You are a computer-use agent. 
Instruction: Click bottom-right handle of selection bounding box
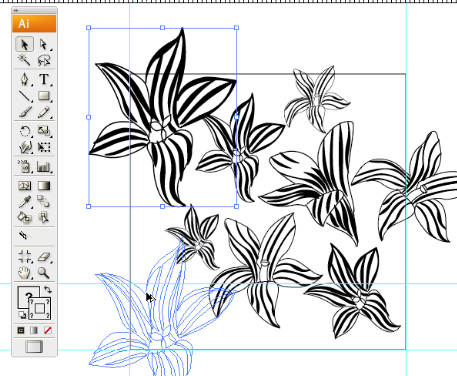pos(236,206)
